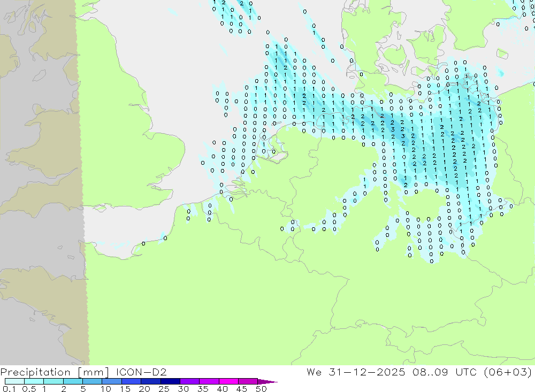Select the 20–25 mm legend color swatch
535x392 pixels.
[x=151, y=381]
